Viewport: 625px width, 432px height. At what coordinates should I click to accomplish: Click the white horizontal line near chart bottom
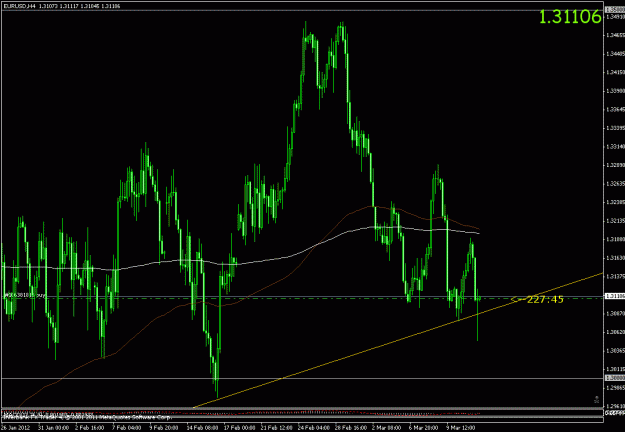(302, 378)
